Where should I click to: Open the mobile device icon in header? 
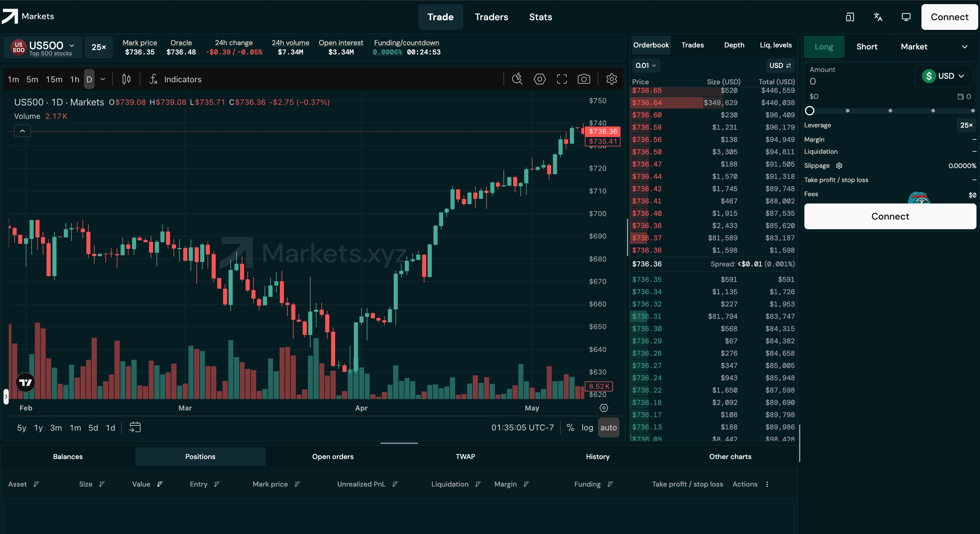[849, 17]
